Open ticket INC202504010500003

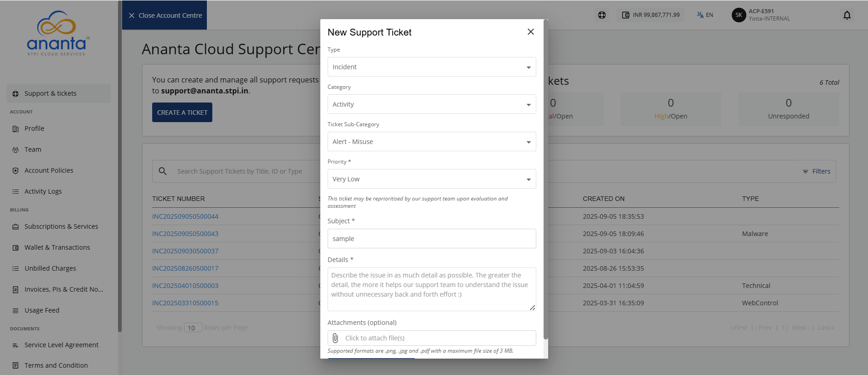[185, 286]
